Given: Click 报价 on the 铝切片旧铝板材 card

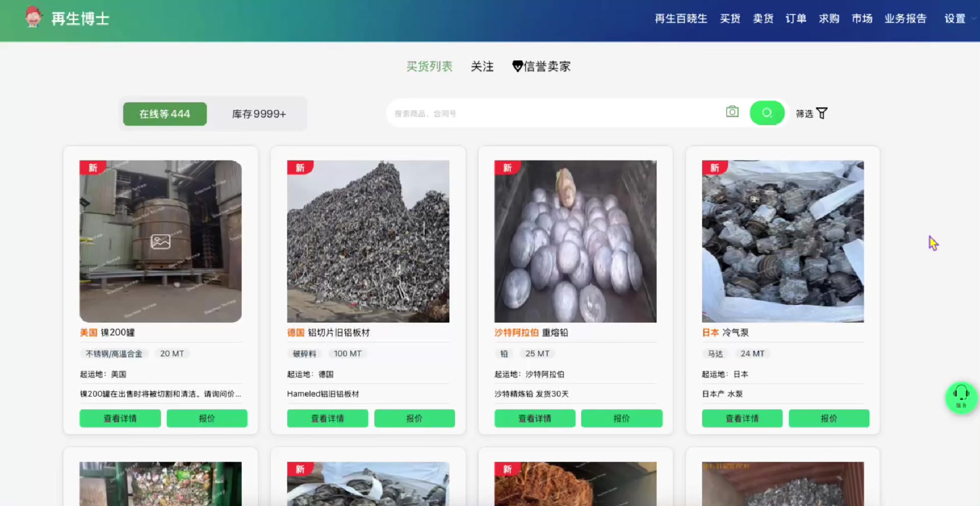Looking at the screenshot, I should [414, 418].
